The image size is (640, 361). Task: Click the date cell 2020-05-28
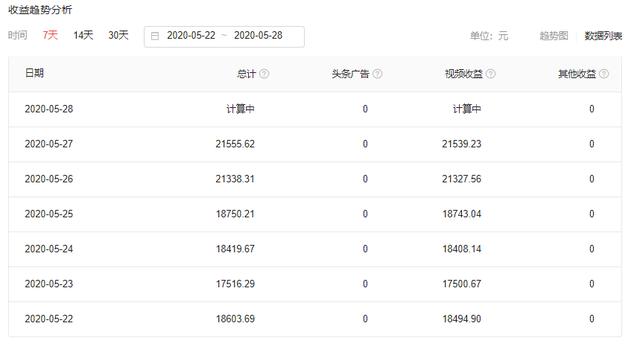coord(49,109)
